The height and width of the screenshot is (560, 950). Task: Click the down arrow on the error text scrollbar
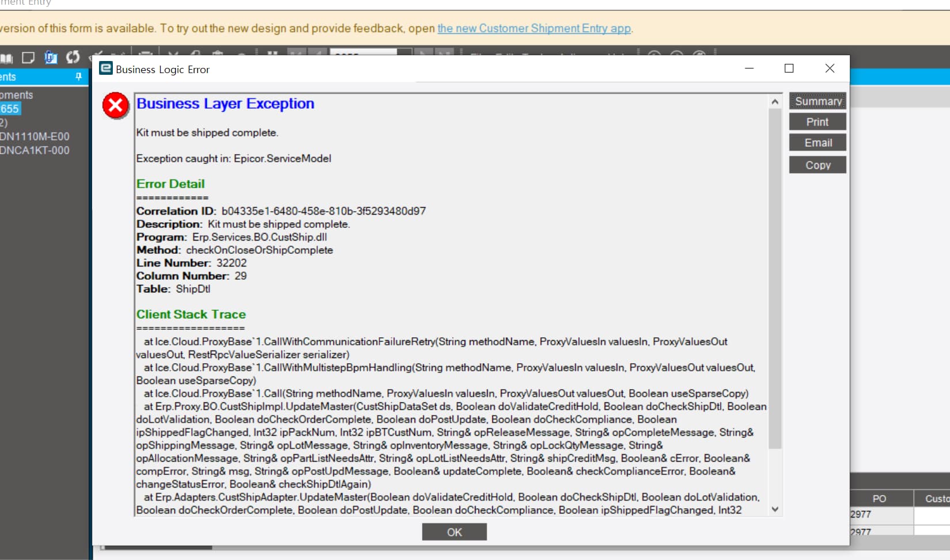point(775,509)
